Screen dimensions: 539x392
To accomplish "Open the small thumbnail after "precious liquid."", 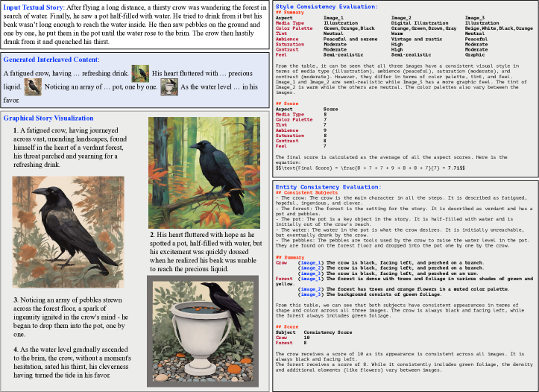I will click(32, 87).
